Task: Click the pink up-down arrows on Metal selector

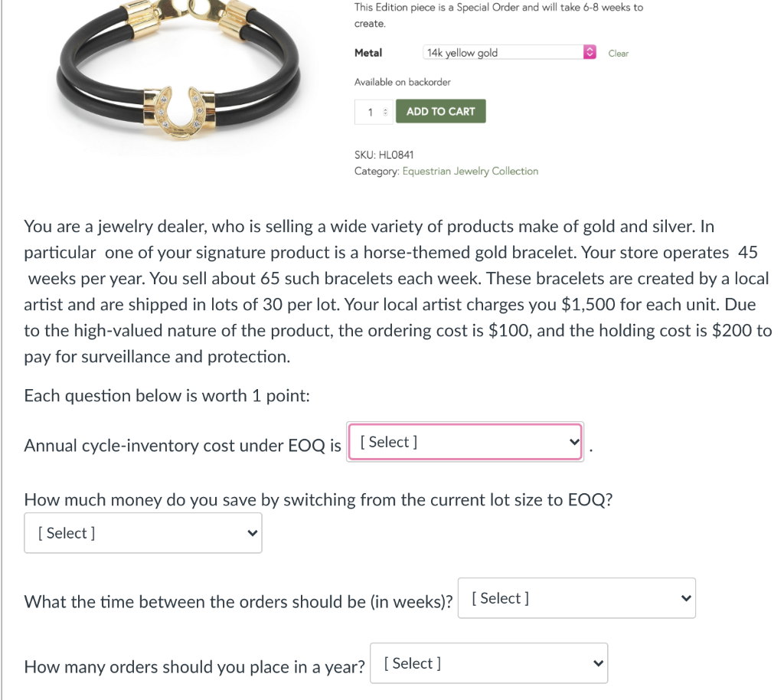Action: pos(588,53)
